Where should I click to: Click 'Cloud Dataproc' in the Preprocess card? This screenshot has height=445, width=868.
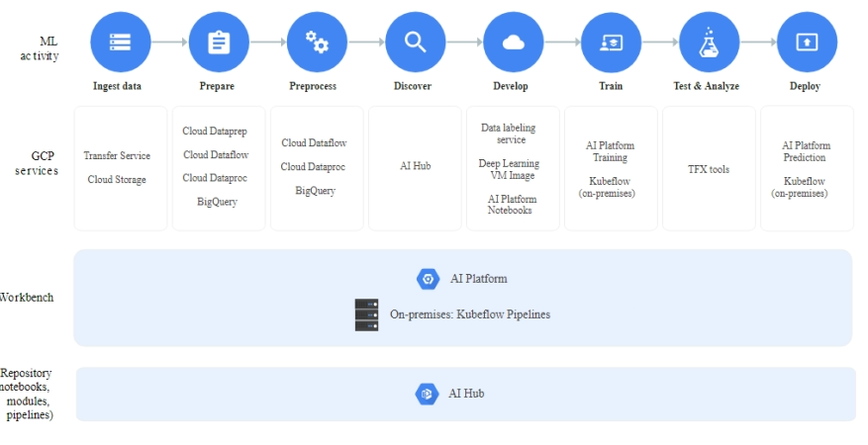(x=313, y=166)
